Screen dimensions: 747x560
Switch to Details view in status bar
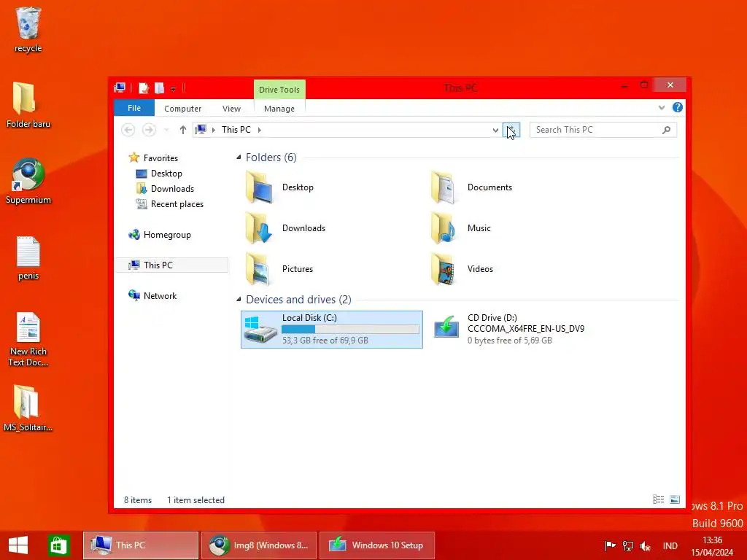click(x=659, y=499)
